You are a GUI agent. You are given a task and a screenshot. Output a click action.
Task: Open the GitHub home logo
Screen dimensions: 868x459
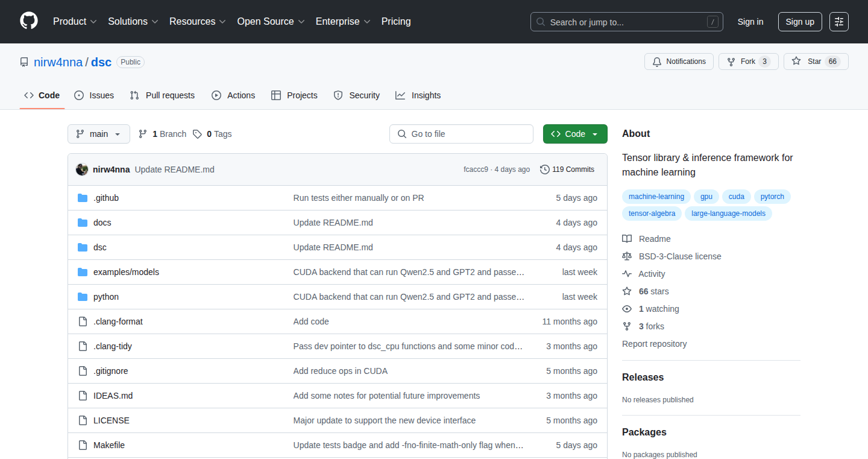pyautogui.click(x=29, y=21)
